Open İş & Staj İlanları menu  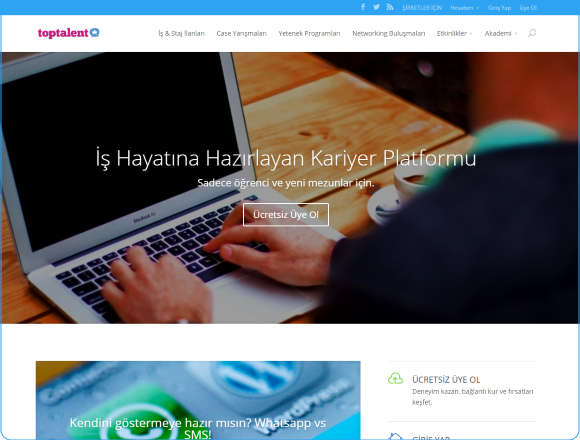(x=181, y=33)
